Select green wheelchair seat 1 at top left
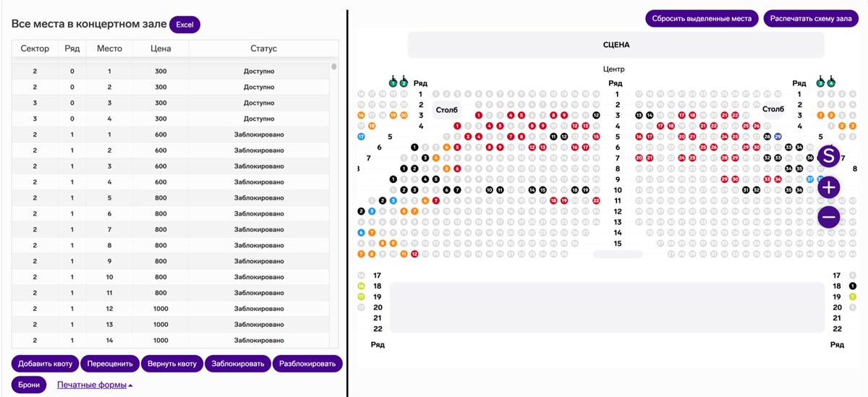 point(393,83)
